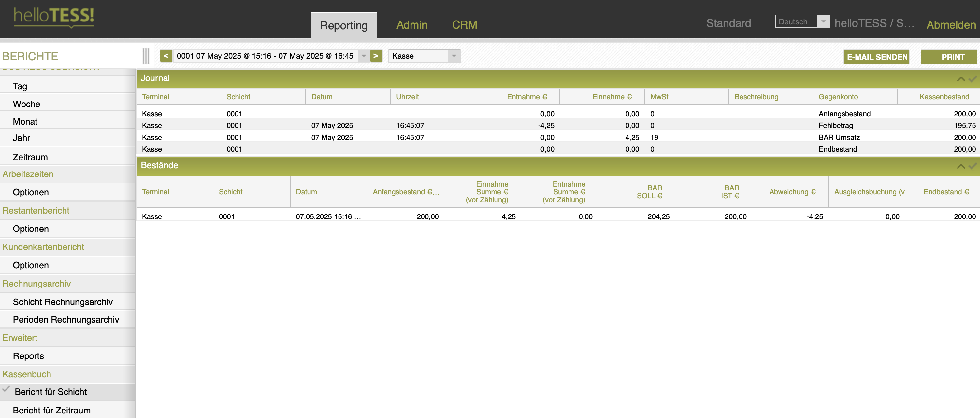The image size is (980, 418).
Task: Click the BAR IST € column header
Action: (x=713, y=192)
